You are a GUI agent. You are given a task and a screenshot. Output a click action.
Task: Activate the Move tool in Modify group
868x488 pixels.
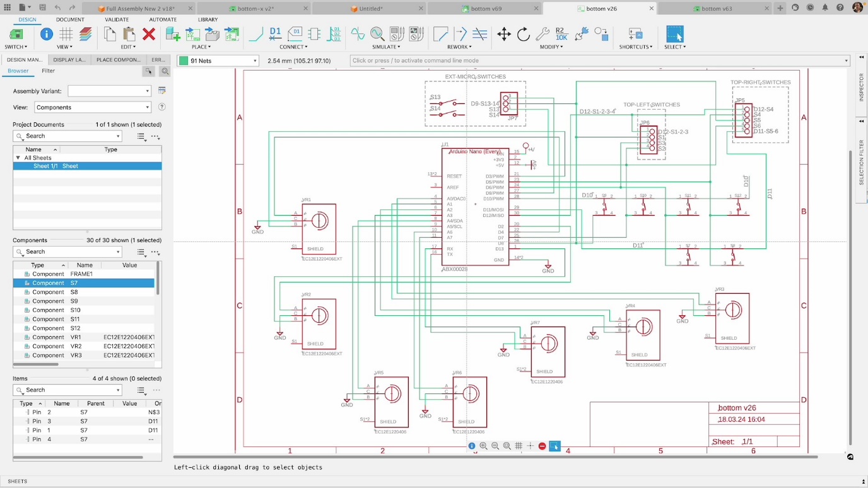coord(503,34)
